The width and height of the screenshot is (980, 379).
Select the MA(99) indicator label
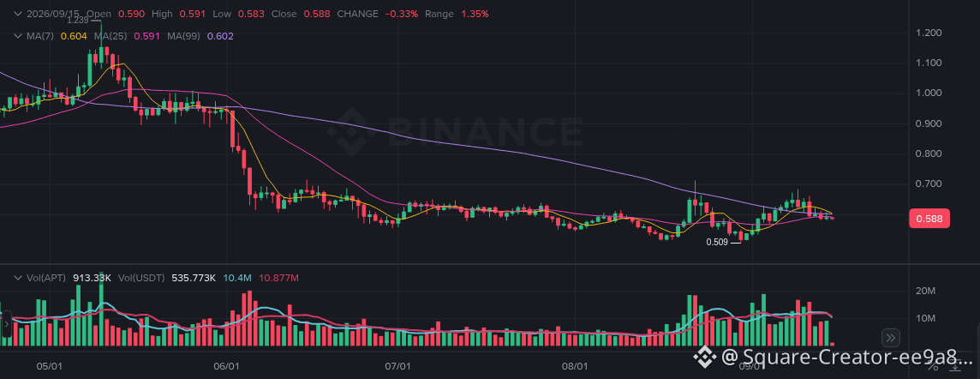(183, 36)
